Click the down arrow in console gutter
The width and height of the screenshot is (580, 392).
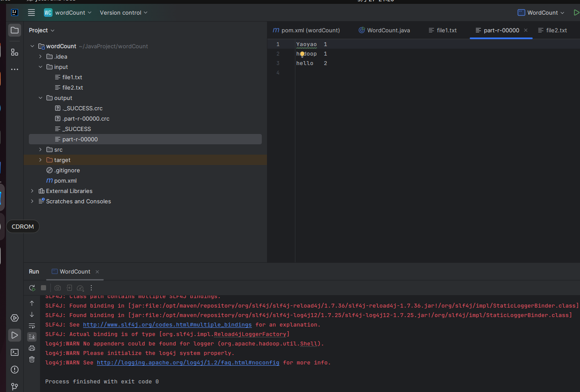coord(32,314)
